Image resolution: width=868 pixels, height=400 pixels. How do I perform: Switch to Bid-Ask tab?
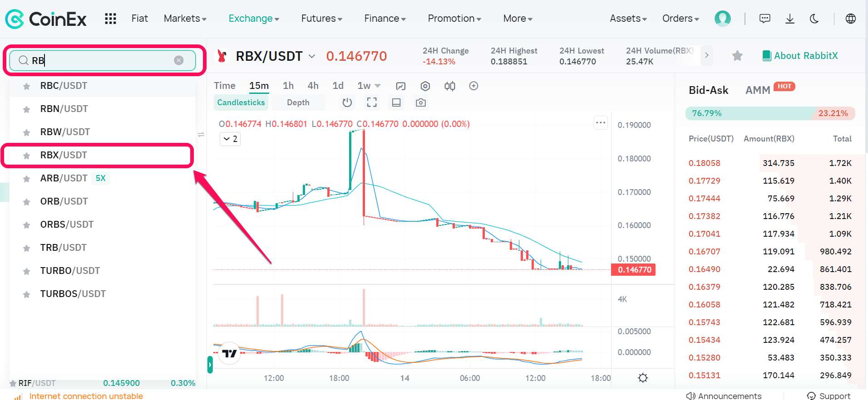point(708,90)
